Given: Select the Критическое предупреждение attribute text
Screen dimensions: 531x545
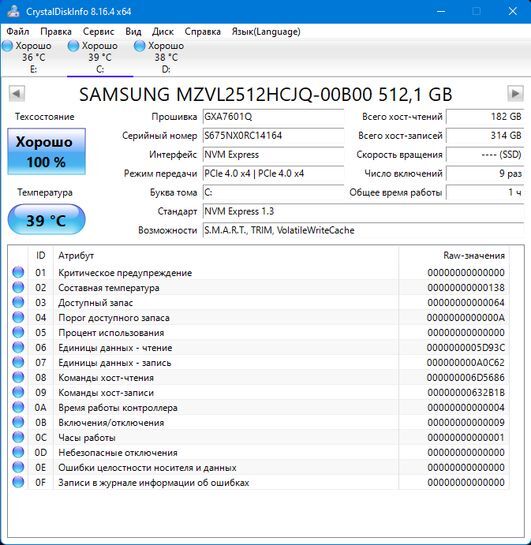Looking at the screenshot, I should pyautogui.click(x=125, y=273).
